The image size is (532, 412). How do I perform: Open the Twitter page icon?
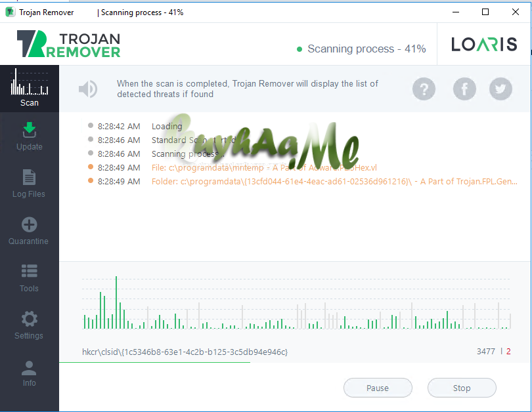(500, 89)
